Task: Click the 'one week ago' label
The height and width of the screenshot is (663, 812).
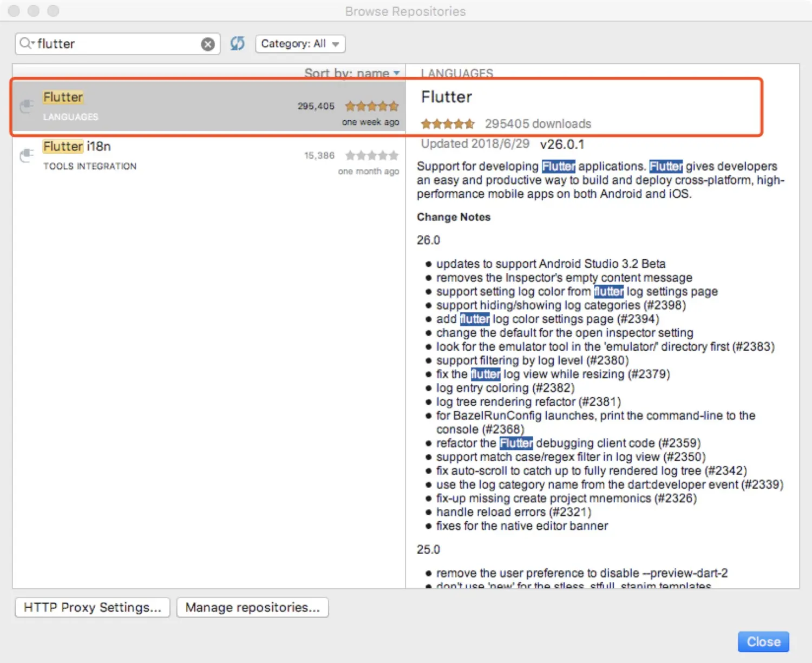Action: [370, 122]
